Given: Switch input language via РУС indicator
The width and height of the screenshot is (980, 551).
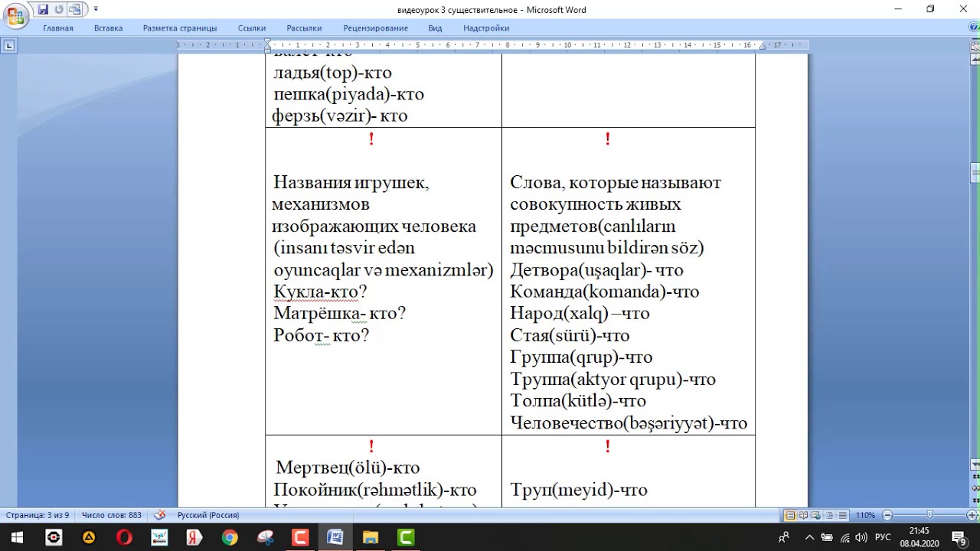Looking at the screenshot, I should [883, 536].
